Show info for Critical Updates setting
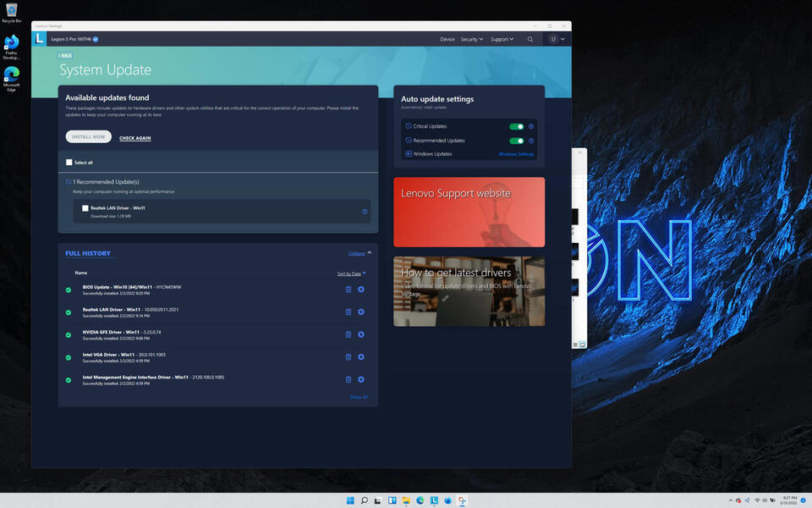Screen dimensions: 812x508 [x=531, y=126]
